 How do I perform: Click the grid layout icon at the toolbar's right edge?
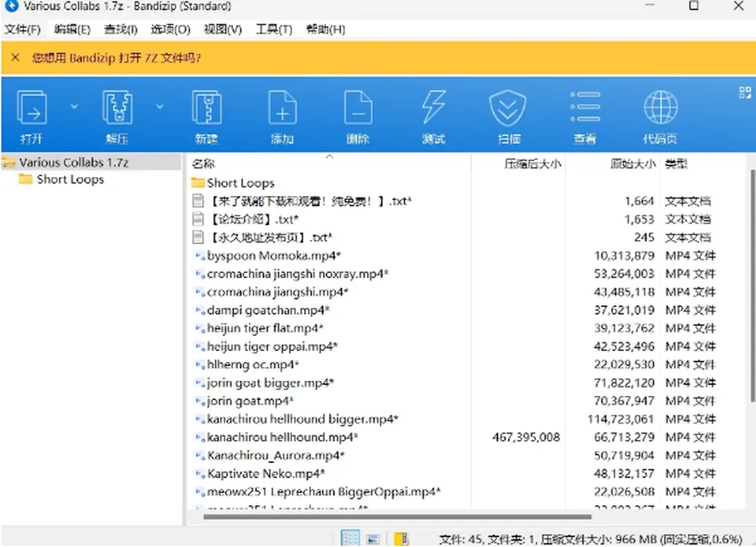click(x=745, y=93)
